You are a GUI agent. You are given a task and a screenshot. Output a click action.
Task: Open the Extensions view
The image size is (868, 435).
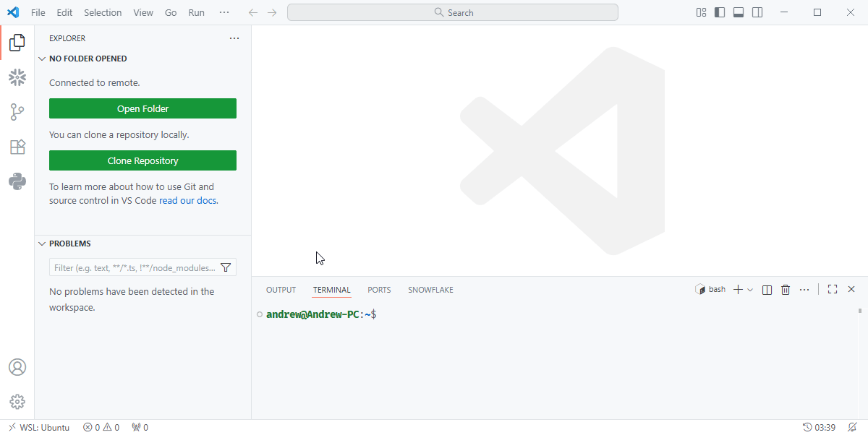pos(17,146)
